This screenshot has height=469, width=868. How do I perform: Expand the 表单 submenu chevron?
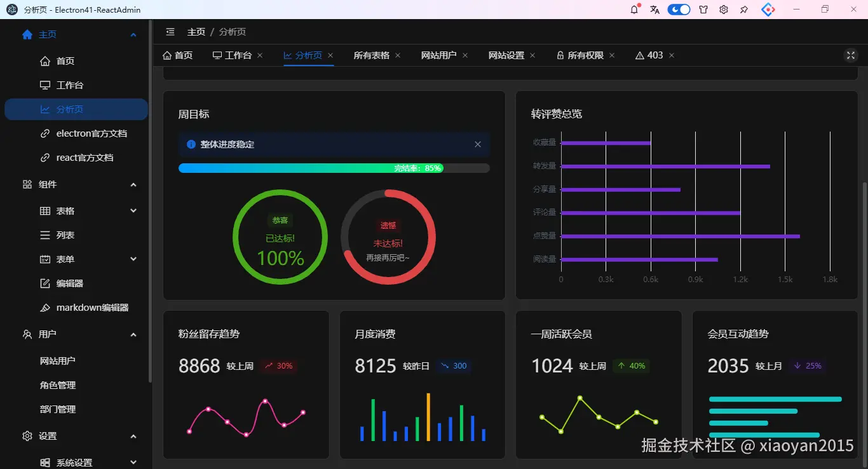pos(133,259)
